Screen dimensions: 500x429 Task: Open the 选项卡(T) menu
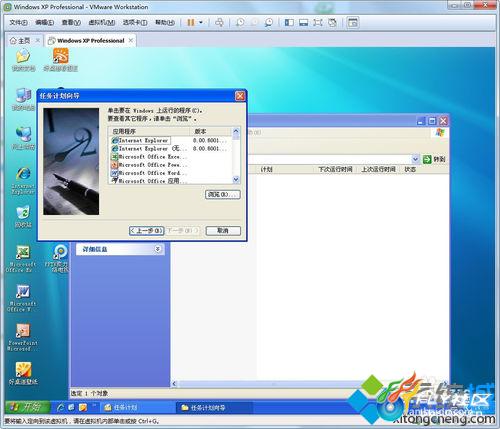point(135,23)
